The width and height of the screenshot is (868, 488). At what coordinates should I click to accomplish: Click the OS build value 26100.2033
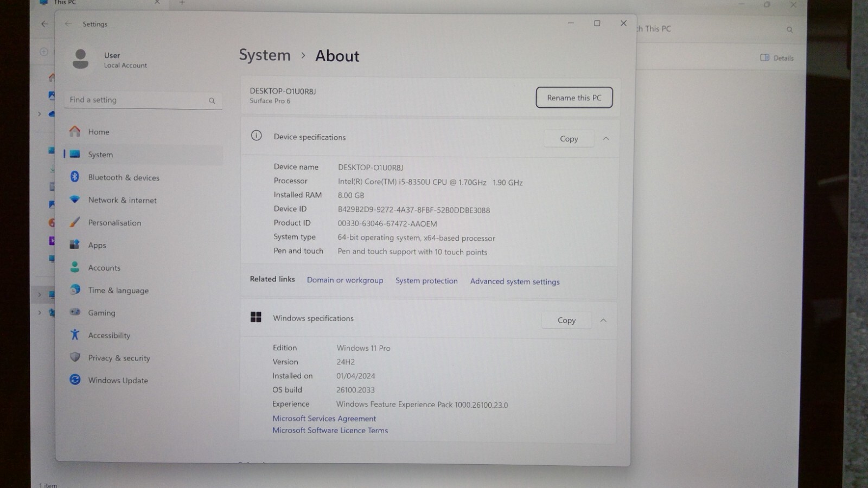click(355, 390)
